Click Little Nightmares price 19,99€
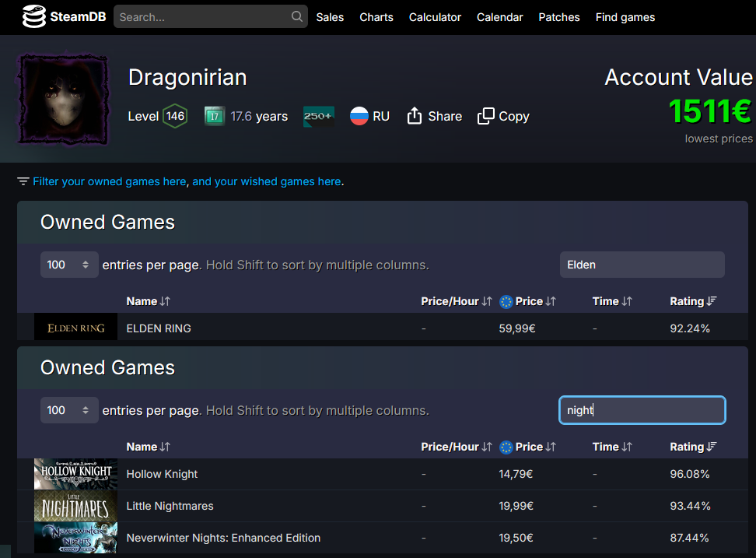Image resolution: width=756 pixels, height=558 pixels. tap(516, 506)
